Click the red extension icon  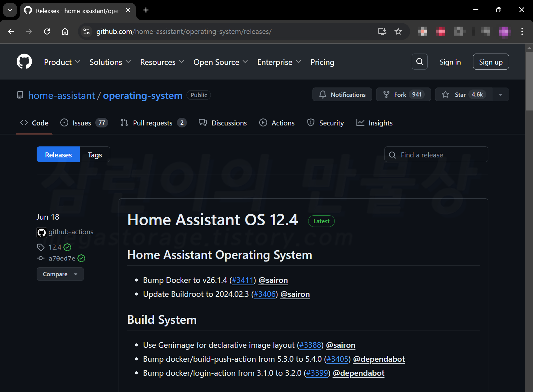[x=440, y=32]
